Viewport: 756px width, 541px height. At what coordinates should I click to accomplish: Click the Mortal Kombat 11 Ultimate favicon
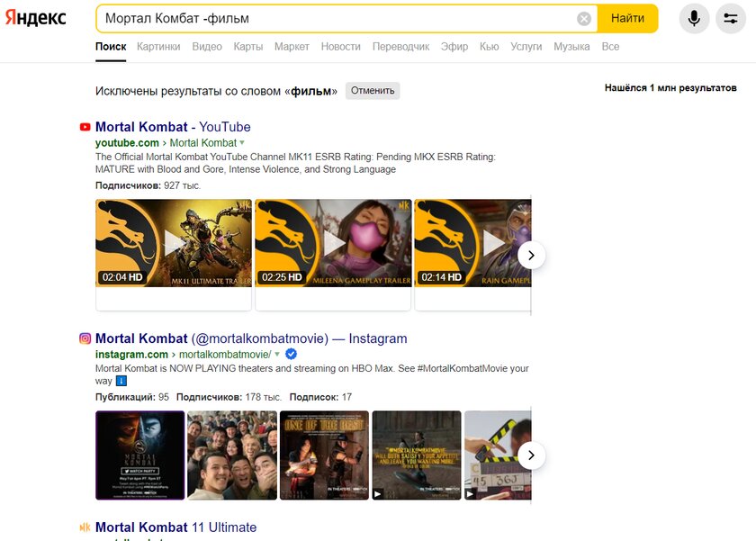85,527
